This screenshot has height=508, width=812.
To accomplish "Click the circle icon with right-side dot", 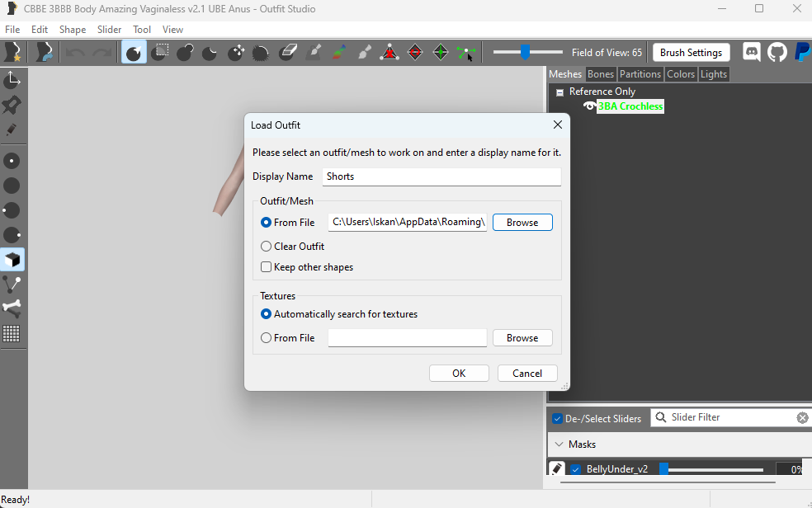I will tap(12, 235).
